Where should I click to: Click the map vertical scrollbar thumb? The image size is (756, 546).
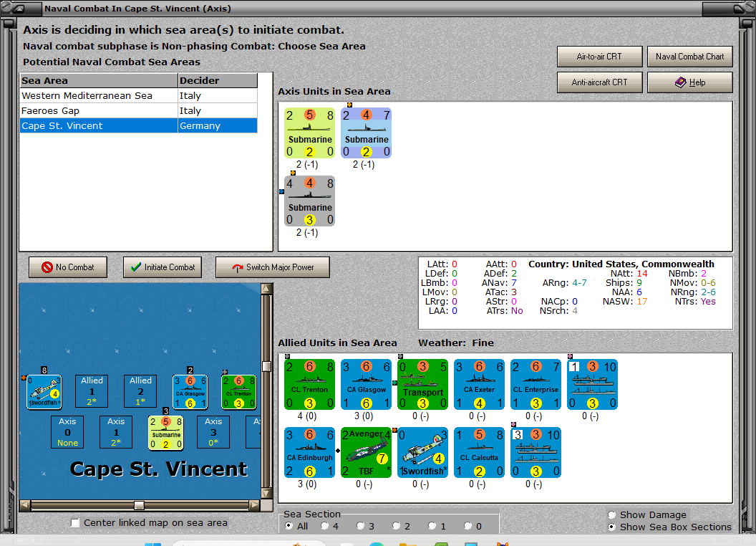(x=266, y=366)
